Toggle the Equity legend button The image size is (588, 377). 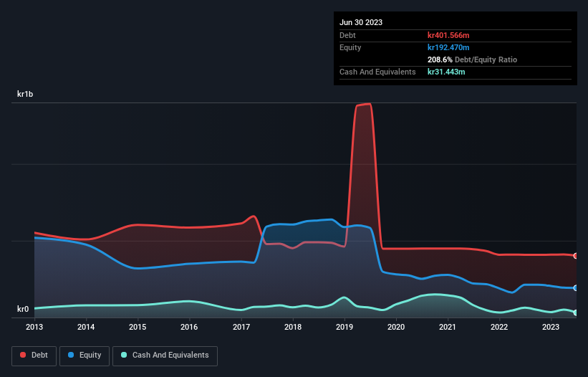[85, 355]
